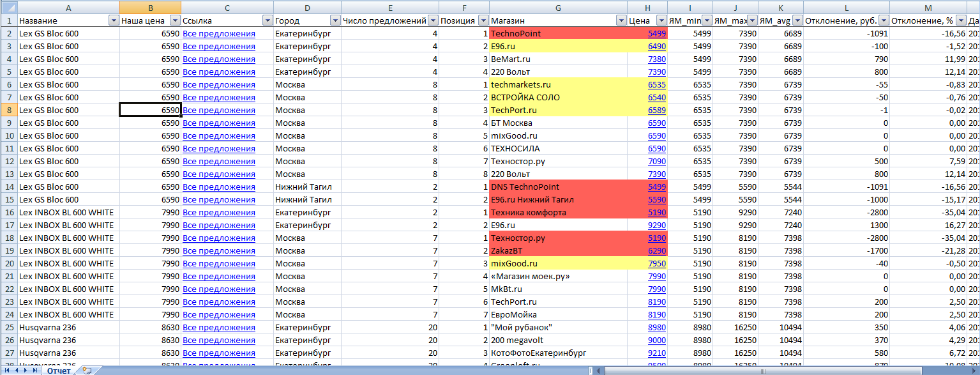Select all cells corner button

[8, 7]
